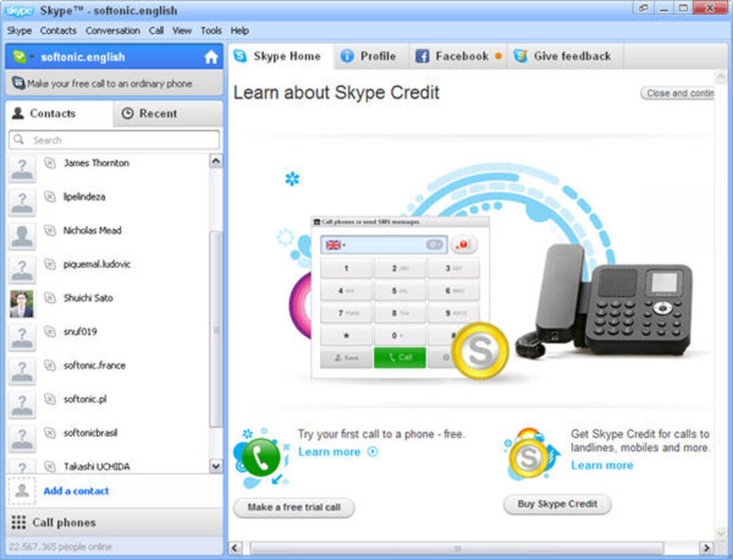Click the contact list scrollbar down arrow
This screenshot has height=560, width=733.
[216, 466]
